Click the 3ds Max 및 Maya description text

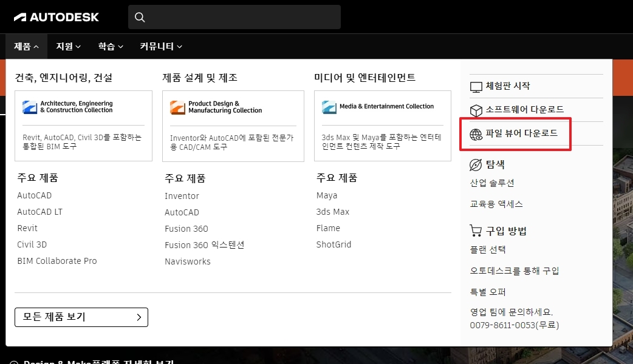point(382,141)
